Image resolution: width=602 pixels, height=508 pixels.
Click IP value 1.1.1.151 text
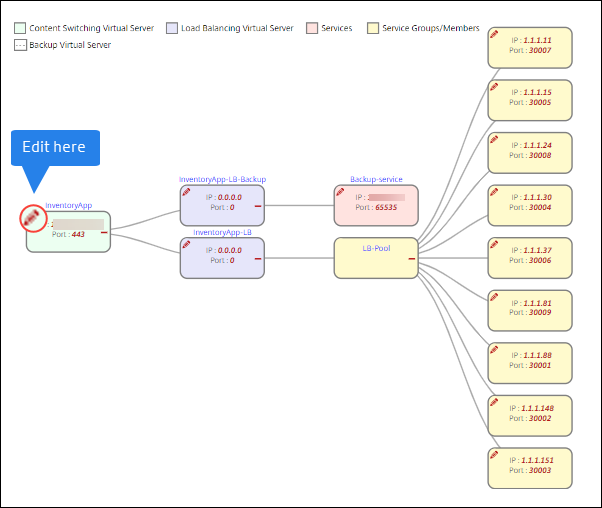(x=538, y=460)
